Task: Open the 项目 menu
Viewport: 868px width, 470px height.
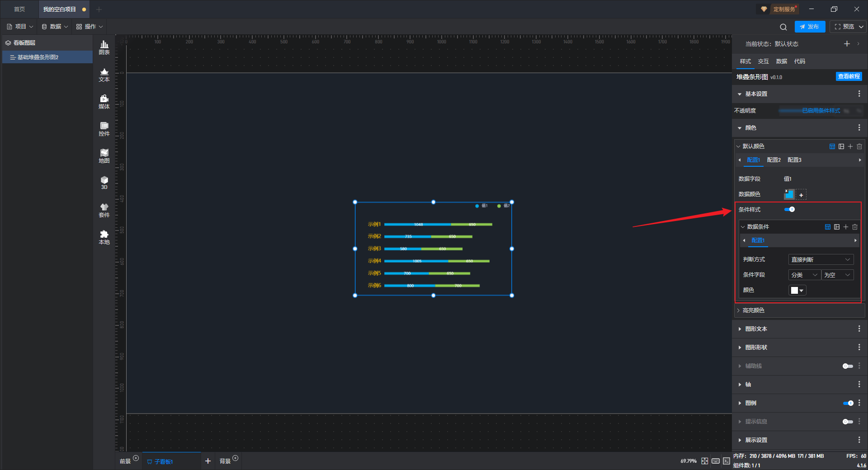Action: point(20,27)
